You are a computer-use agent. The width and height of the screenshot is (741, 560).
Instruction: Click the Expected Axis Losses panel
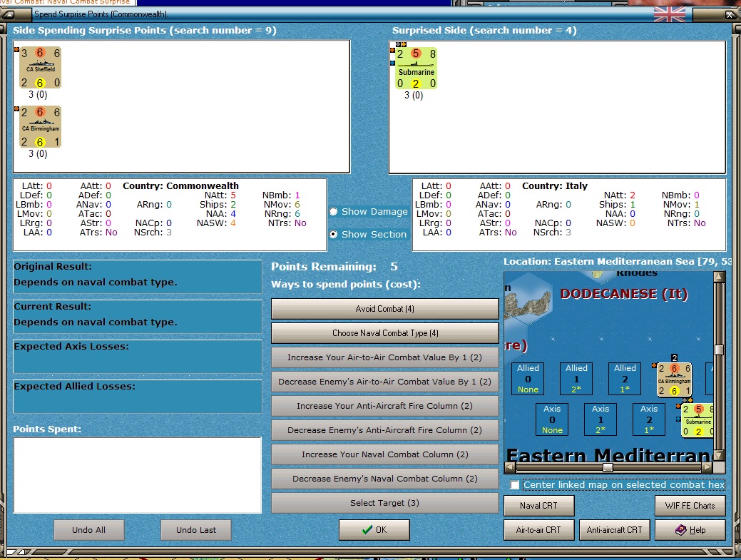click(x=138, y=356)
